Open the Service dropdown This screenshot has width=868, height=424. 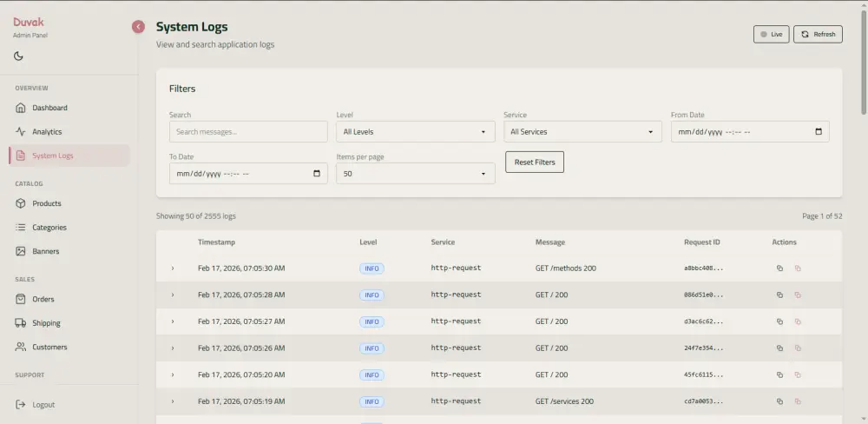point(583,132)
